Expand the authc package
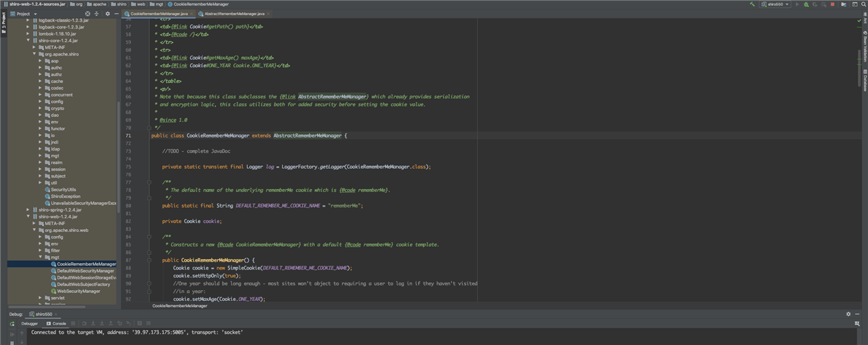The width and height of the screenshot is (868, 345). (40, 68)
